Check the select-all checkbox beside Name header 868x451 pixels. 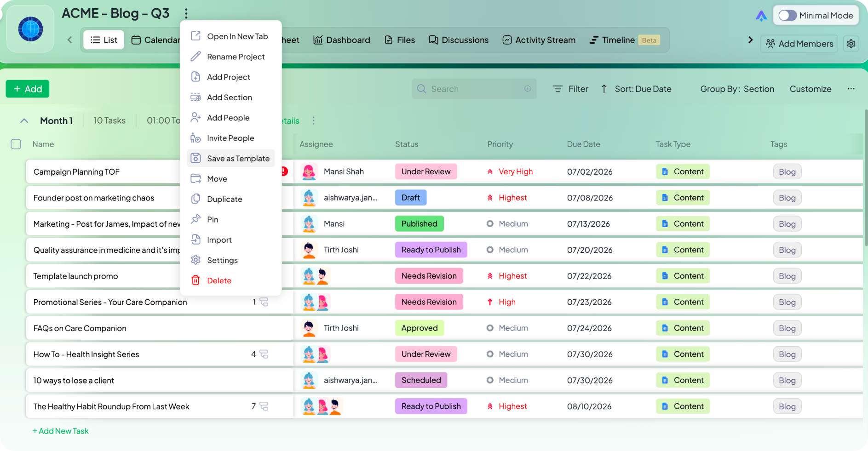click(16, 144)
